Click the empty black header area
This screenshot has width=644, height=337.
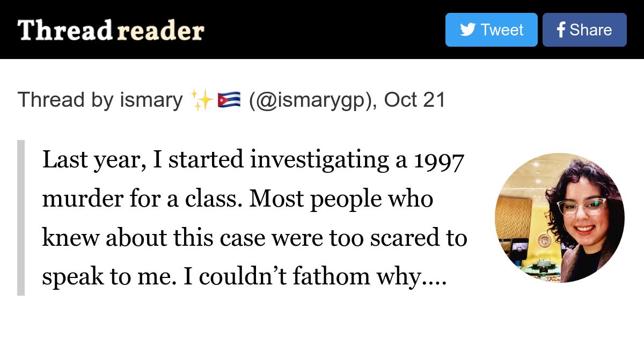pyautogui.click(x=322, y=30)
